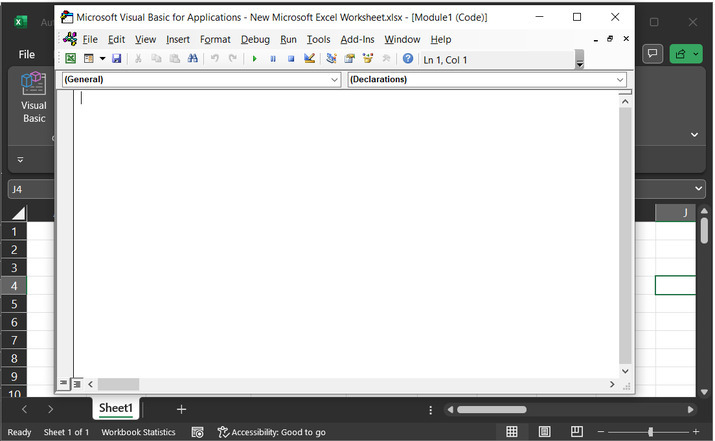The image size is (715, 441).
Task: Open Find with the binoculars icon
Action: tap(192, 58)
